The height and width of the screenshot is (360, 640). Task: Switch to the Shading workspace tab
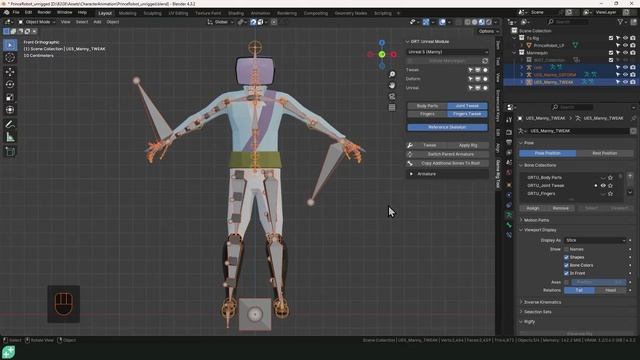click(x=236, y=13)
